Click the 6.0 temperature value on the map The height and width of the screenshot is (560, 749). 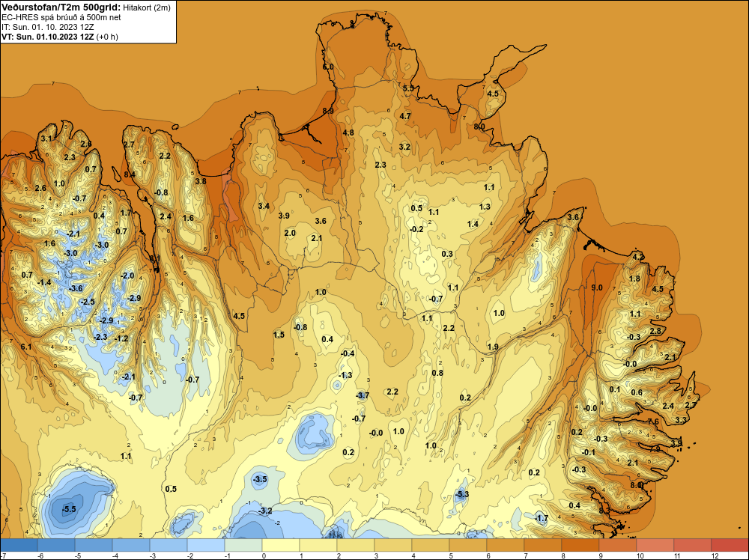328,67
